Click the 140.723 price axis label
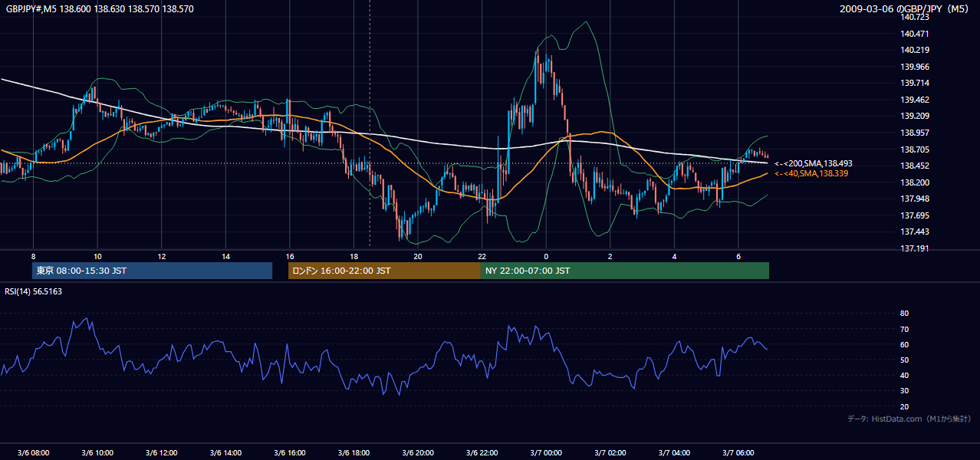This screenshot has height=460, width=980. (916, 18)
